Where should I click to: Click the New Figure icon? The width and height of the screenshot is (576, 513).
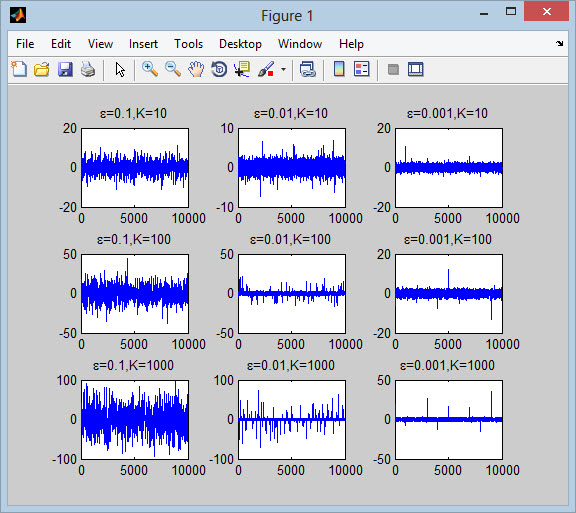point(19,69)
